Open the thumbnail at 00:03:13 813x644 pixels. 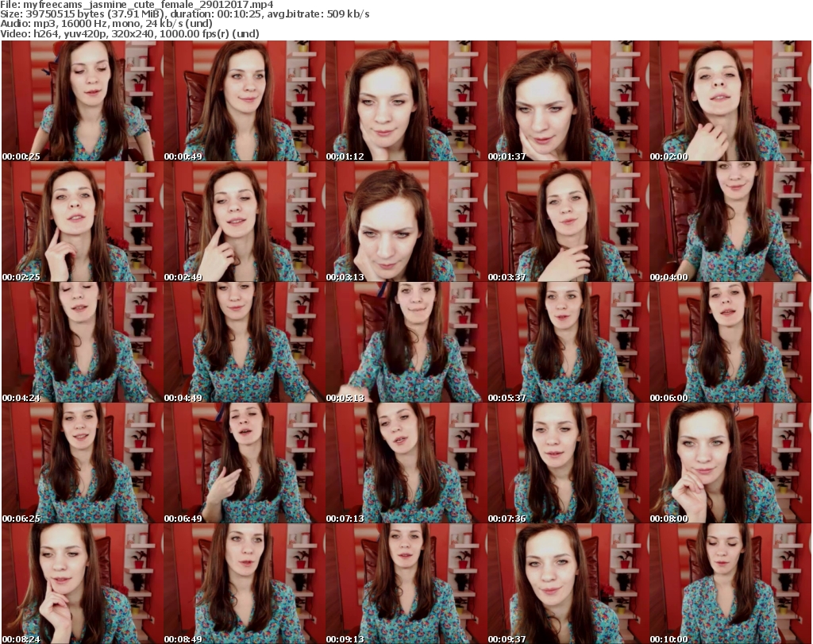(x=406, y=222)
